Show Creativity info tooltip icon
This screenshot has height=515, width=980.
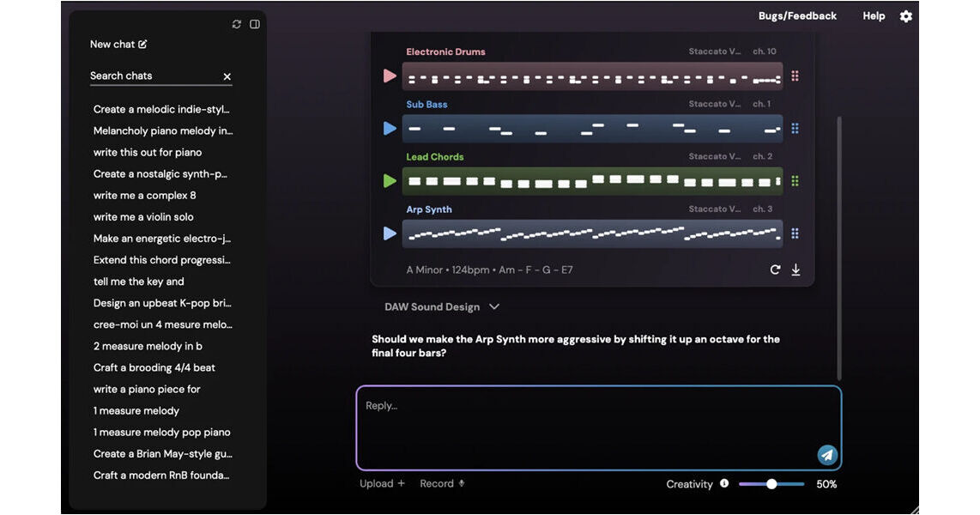tap(723, 483)
